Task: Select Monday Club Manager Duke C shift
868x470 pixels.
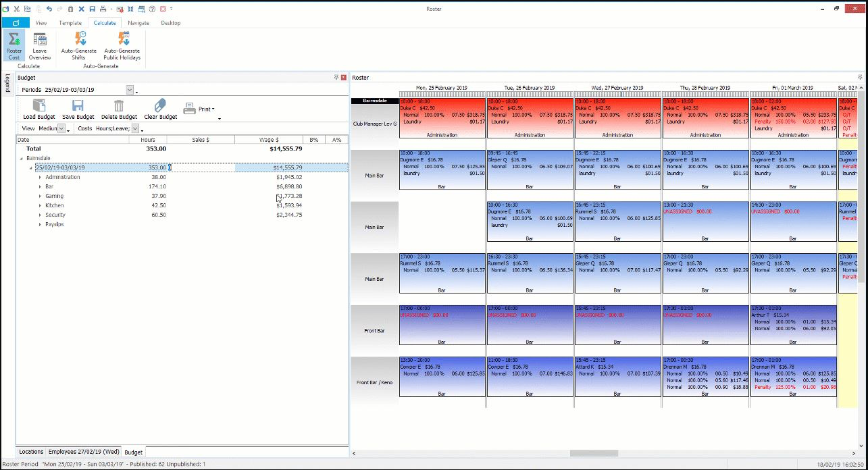Action: point(442,117)
